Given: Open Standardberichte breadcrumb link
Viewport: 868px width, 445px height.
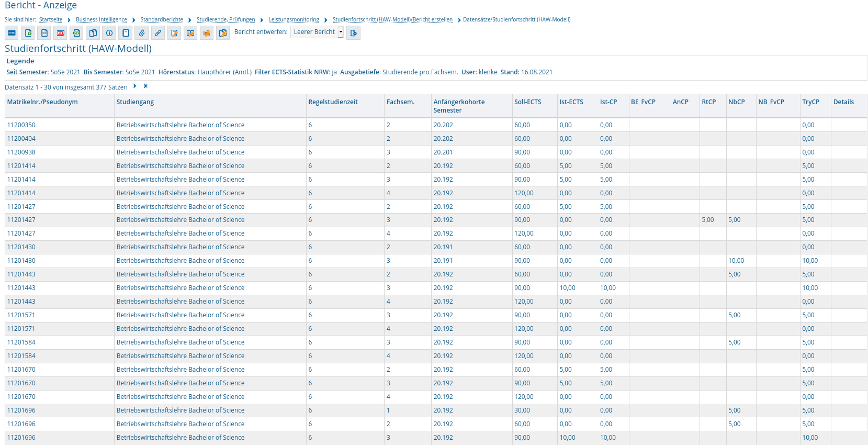Looking at the screenshot, I should pyautogui.click(x=162, y=20).
